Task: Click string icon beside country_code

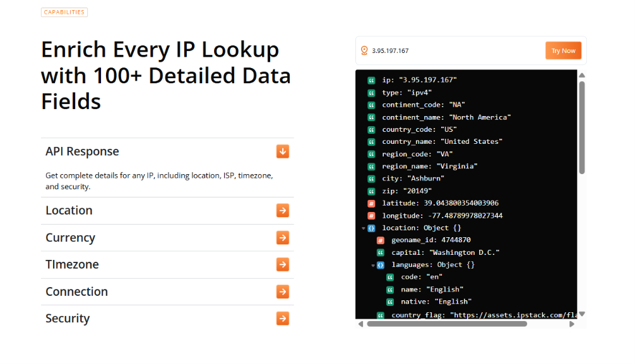Action: 371,130
